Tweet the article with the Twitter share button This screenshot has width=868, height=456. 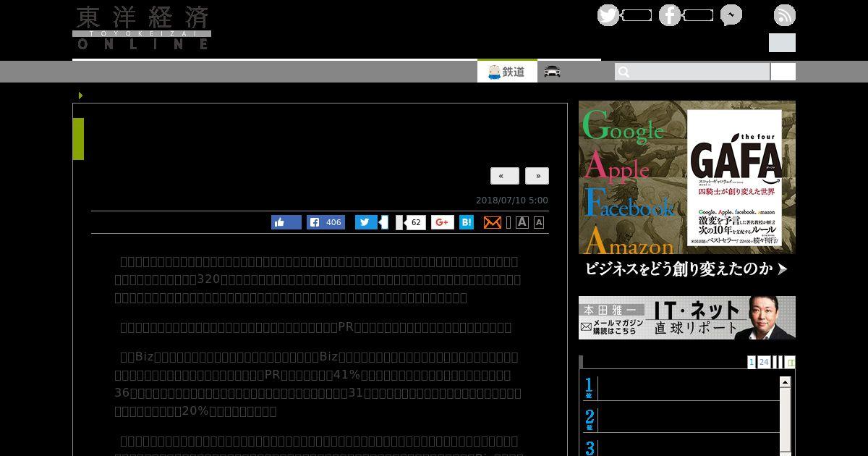point(366,222)
